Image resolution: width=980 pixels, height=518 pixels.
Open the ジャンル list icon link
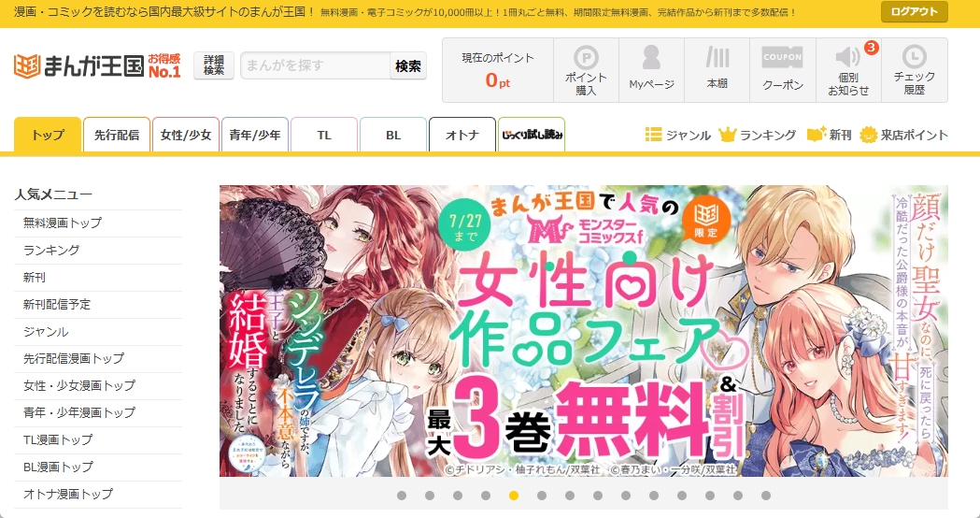pos(678,135)
